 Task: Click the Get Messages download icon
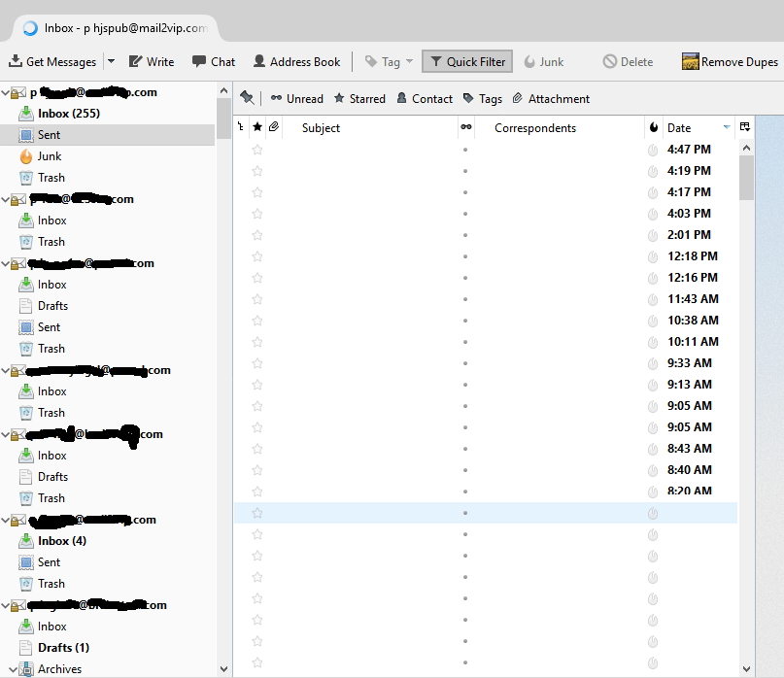[x=16, y=61]
